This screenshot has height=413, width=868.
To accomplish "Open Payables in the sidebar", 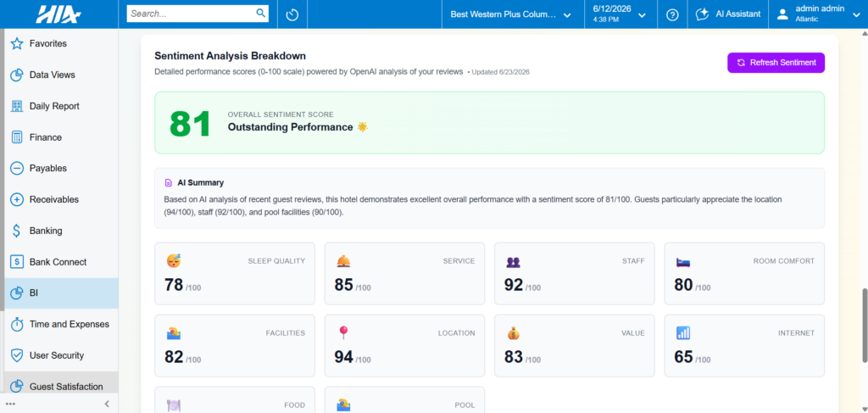I will pyautogui.click(x=61, y=168).
